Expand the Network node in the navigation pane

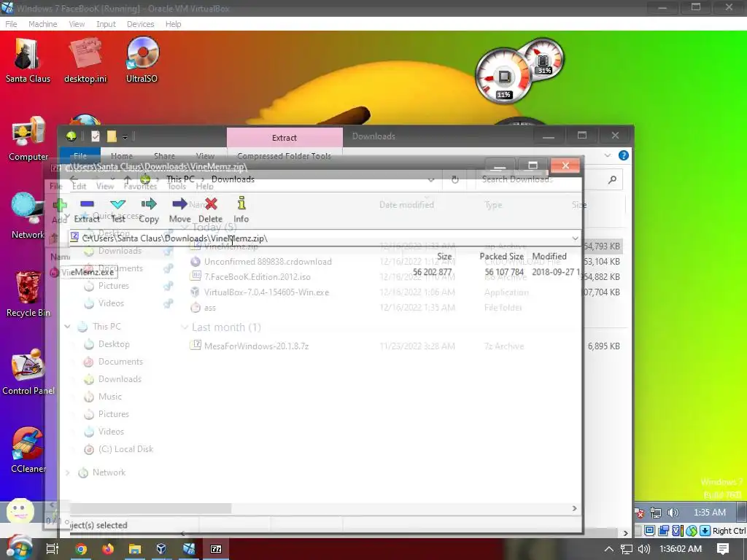(x=67, y=472)
